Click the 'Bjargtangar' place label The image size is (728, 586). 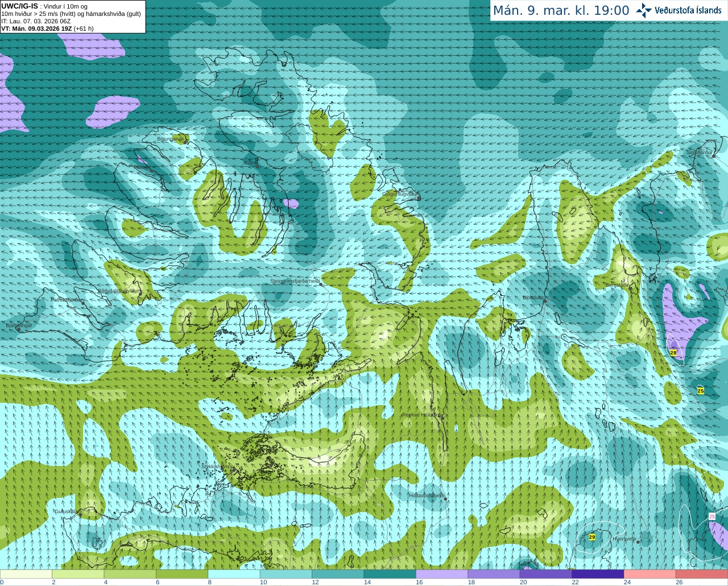click(19, 325)
